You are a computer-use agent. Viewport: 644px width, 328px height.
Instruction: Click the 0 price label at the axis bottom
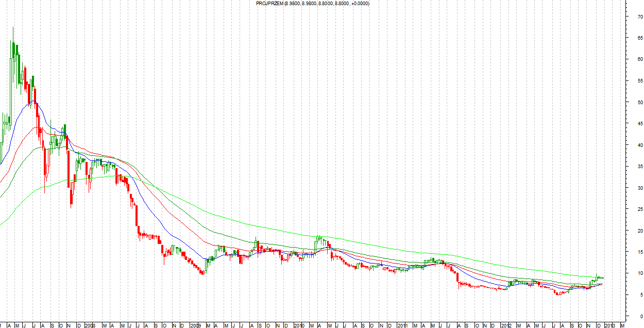(640, 316)
